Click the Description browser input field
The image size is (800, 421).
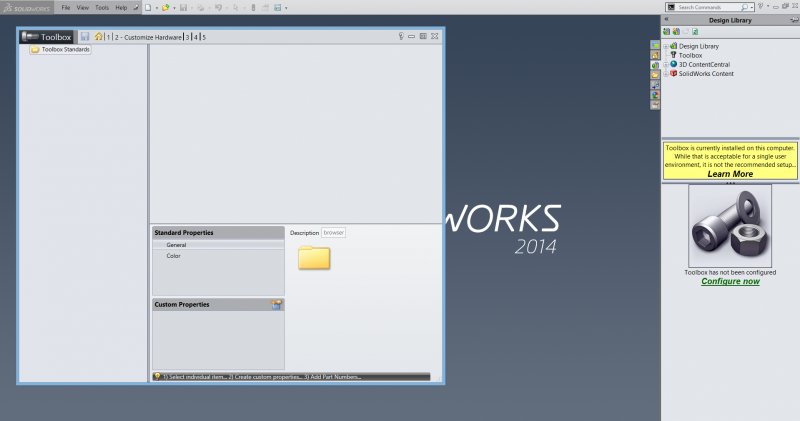(x=334, y=233)
